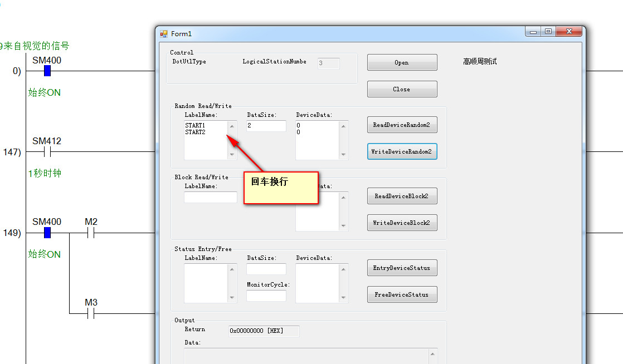The image size is (623, 364).
Task: Click the Close connection button
Action: tap(402, 89)
